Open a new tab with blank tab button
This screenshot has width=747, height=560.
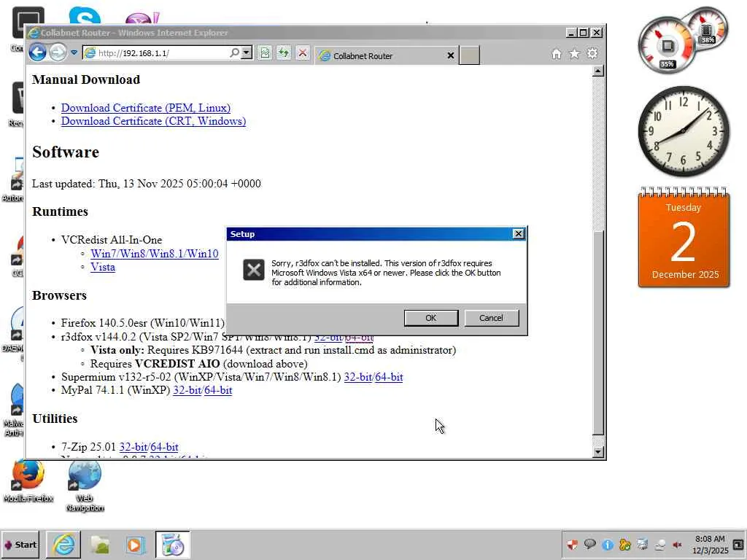(469, 55)
